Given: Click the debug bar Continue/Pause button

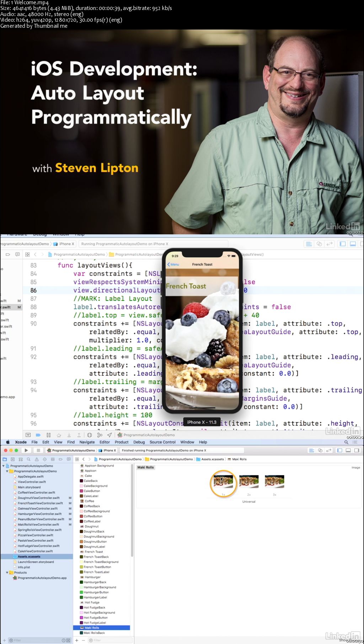Looking at the screenshot, I should tap(49, 435).
